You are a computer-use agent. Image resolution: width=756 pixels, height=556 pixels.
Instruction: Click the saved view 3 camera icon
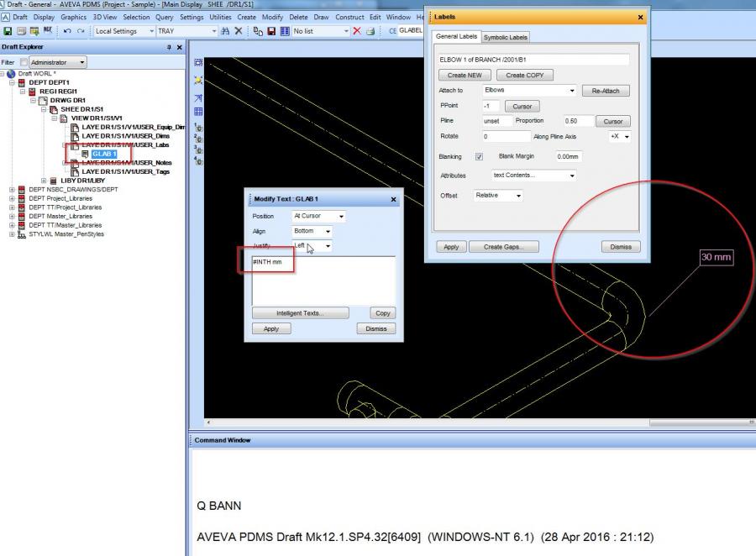tap(198, 150)
